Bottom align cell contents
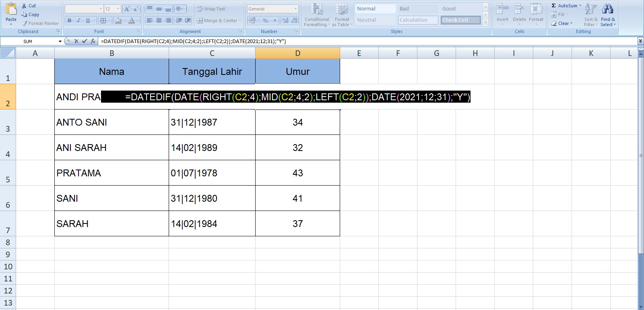Image resolution: width=644 pixels, height=310 pixels. [168, 9]
